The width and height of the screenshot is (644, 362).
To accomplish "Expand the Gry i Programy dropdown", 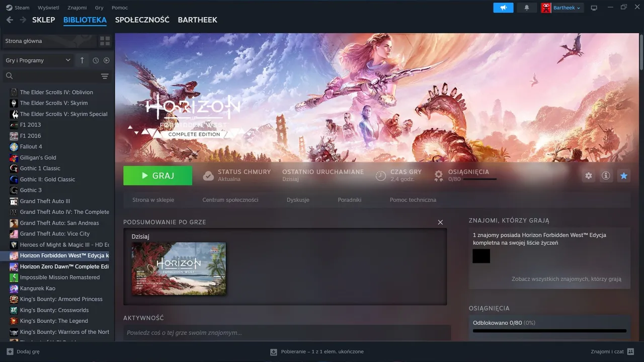I will pyautogui.click(x=38, y=60).
